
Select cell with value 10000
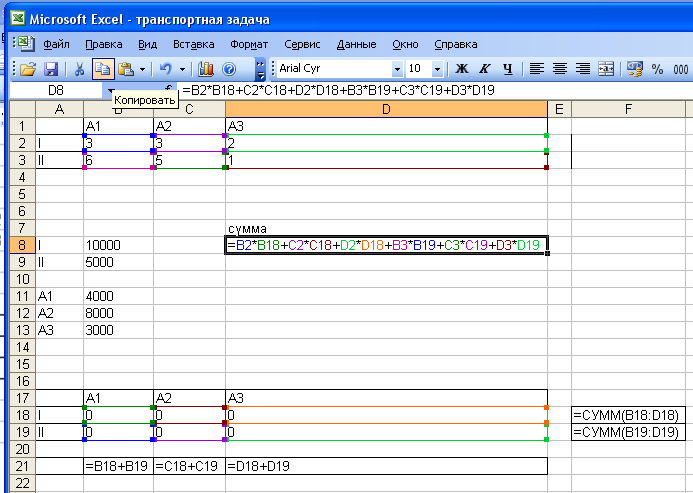coord(118,245)
